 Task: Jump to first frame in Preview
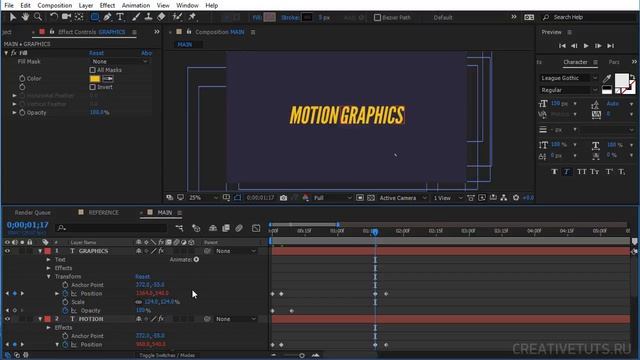(x=562, y=46)
